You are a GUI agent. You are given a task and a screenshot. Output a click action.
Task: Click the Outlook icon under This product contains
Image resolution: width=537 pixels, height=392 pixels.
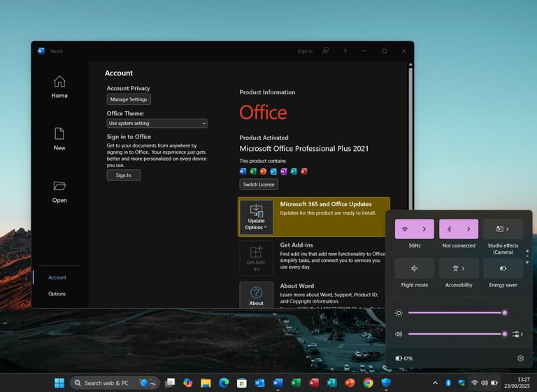coord(273,171)
